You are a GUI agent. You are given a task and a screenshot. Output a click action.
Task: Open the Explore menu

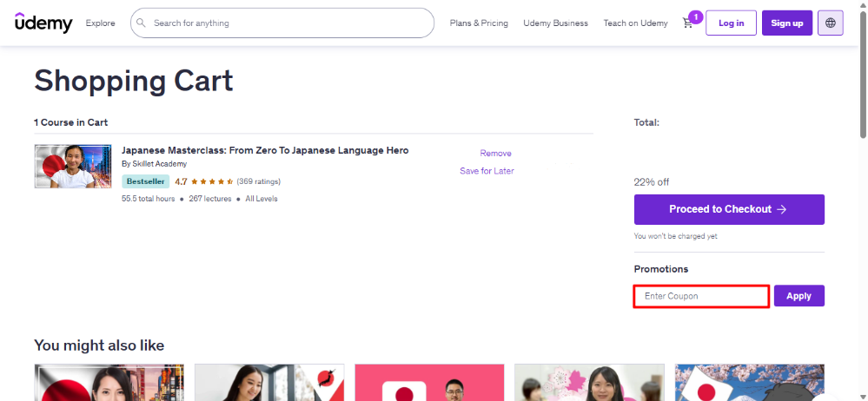point(100,23)
